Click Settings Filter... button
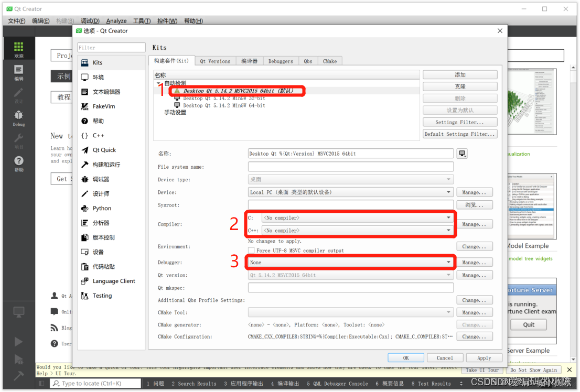Image resolution: width=580 pixels, height=392 pixels. click(460, 122)
